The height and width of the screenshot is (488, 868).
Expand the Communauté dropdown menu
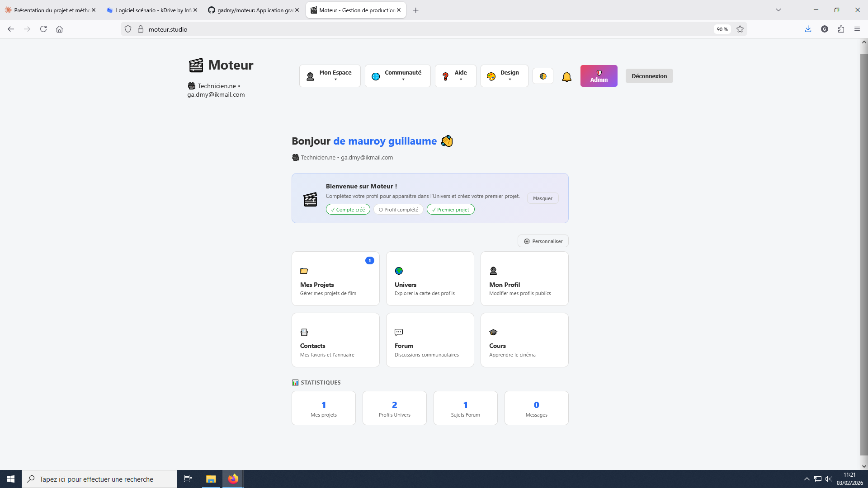[397, 76]
